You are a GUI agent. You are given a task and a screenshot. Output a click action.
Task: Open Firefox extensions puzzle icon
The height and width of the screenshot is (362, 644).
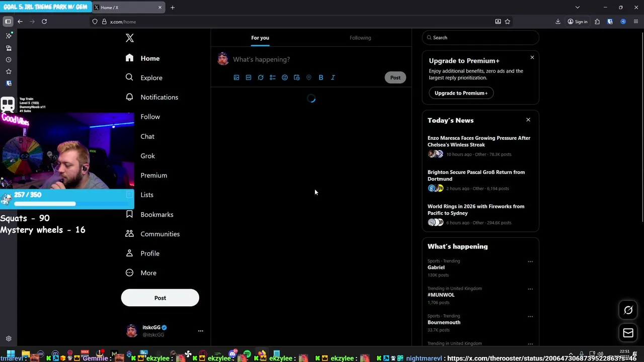click(597, 22)
